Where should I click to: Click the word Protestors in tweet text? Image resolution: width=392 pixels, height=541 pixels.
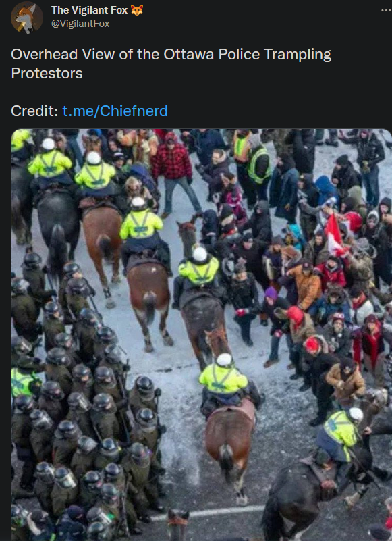click(47, 73)
